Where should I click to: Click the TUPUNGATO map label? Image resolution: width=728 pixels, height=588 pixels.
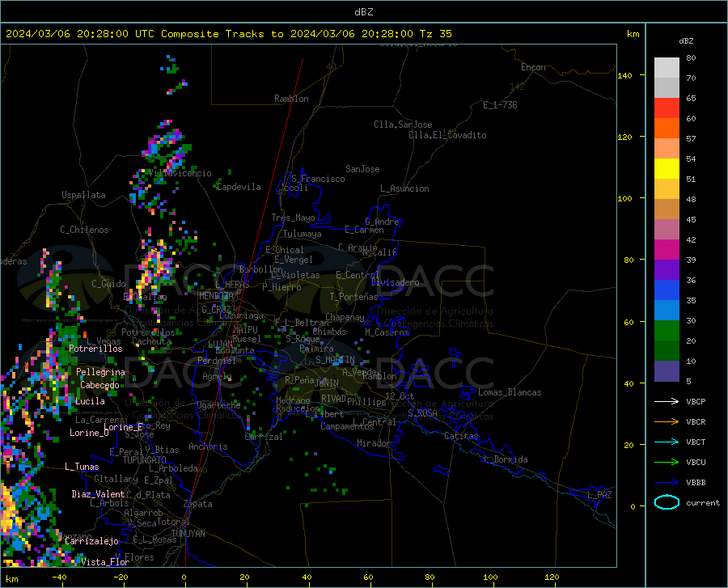coord(145,460)
